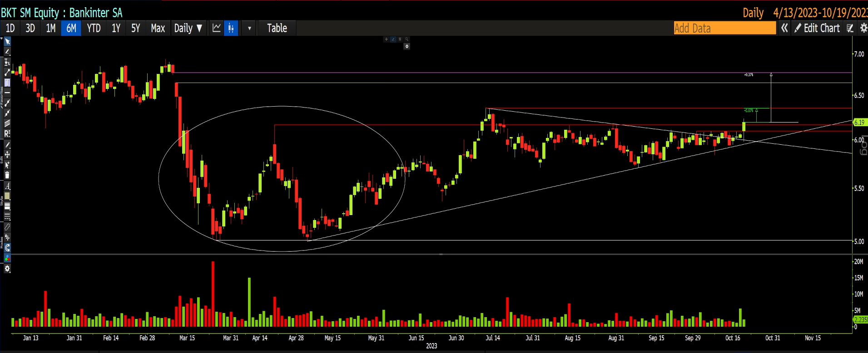The height and width of the screenshot is (353, 868).
Task: Click the Oct 16 date axis label
Action: coord(733,338)
